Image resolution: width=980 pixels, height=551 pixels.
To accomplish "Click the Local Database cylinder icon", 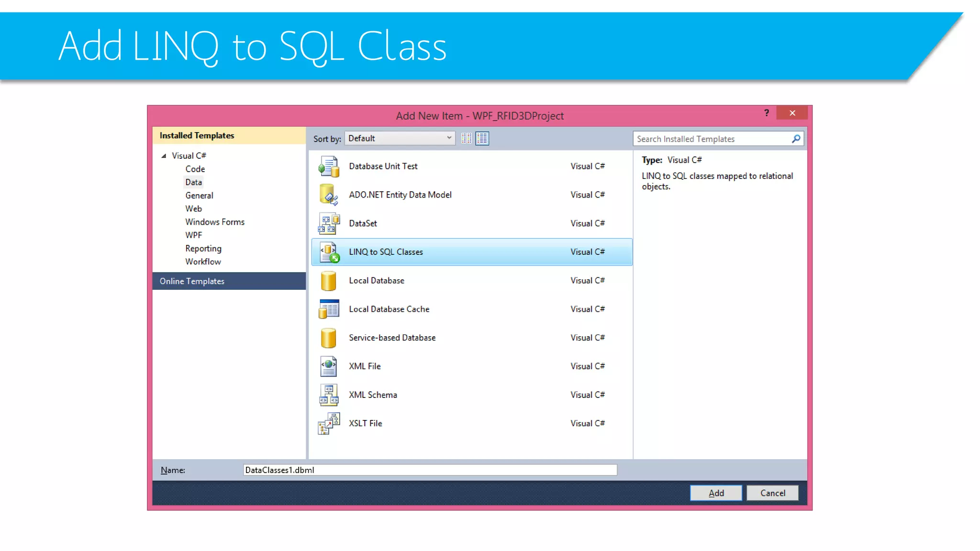I will click(329, 281).
